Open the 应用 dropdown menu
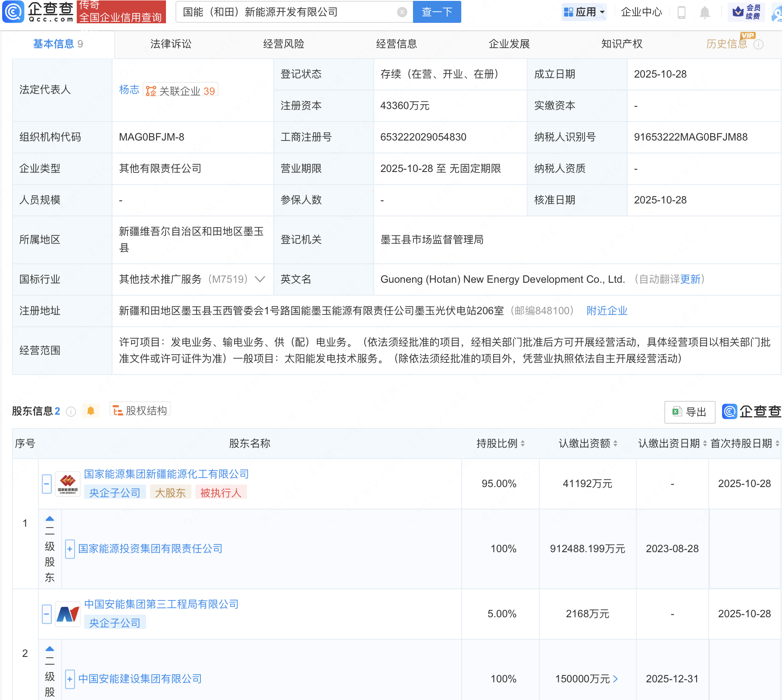The height and width of the screenshot is (700, 782). pyautogui.click(x=584, y=12)
